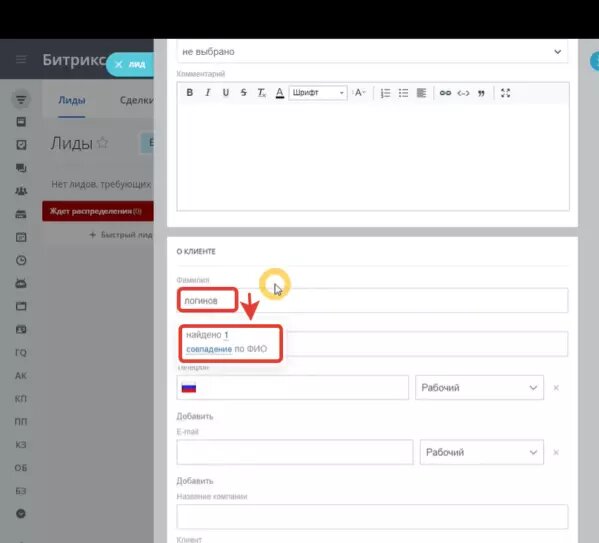Clear text formatting in comment editor
The width and height of the screenshot is (599, 543).
tap(261, 92)
